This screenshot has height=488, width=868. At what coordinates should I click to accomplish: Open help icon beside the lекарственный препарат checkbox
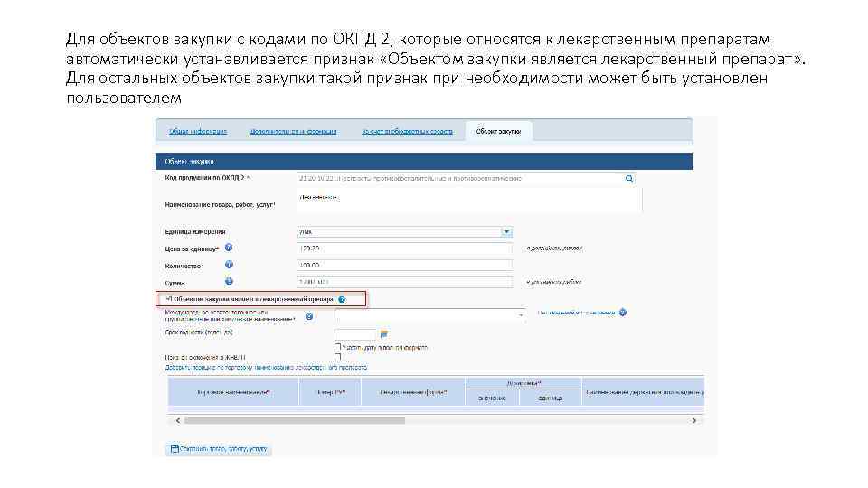[342, 299]
